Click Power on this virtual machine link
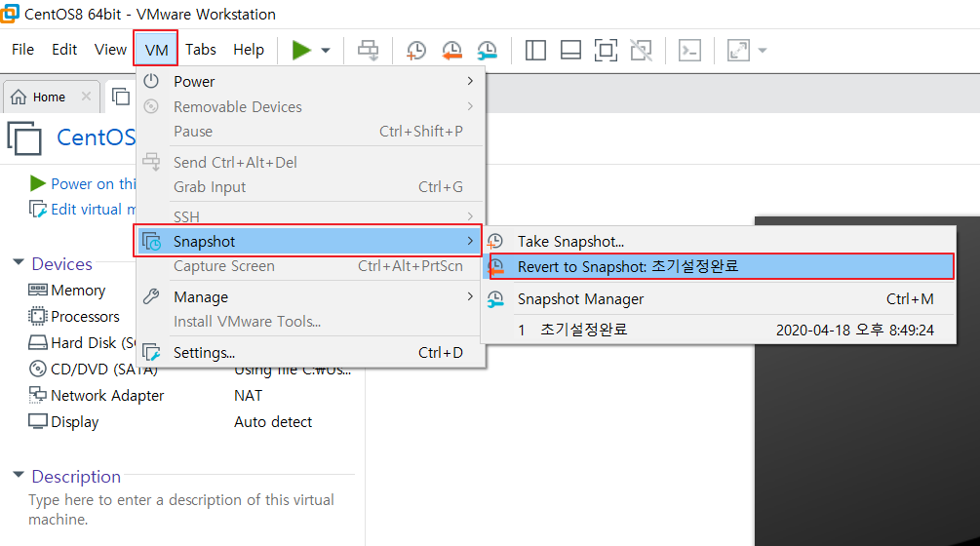 94,183
